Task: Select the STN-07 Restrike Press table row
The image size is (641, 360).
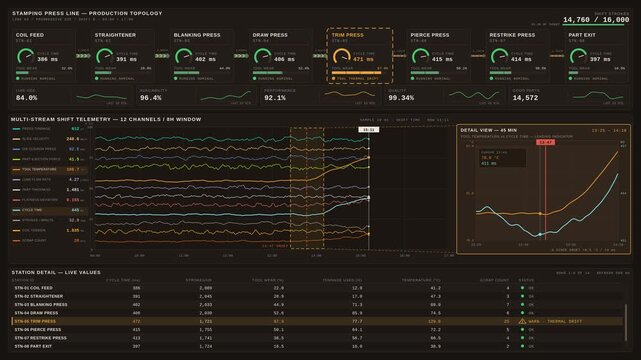Action: pos(318,338)
